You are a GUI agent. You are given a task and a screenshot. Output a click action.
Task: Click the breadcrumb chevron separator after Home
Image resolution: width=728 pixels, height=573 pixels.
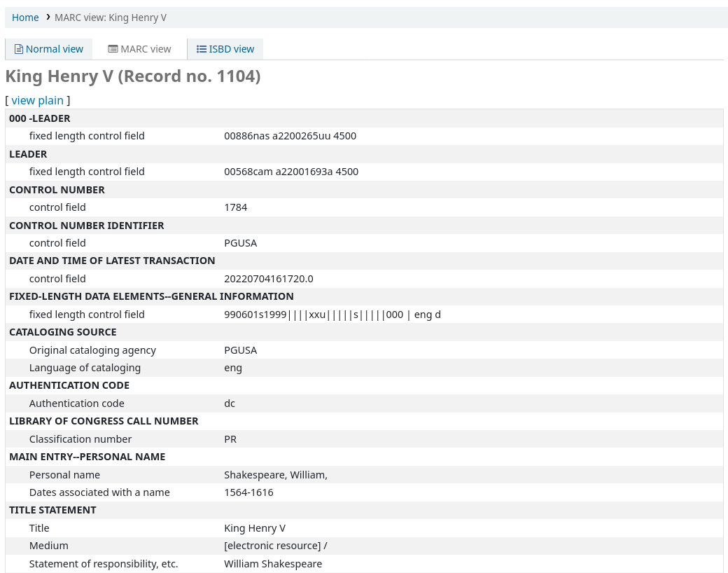click(x=48, y=17)
